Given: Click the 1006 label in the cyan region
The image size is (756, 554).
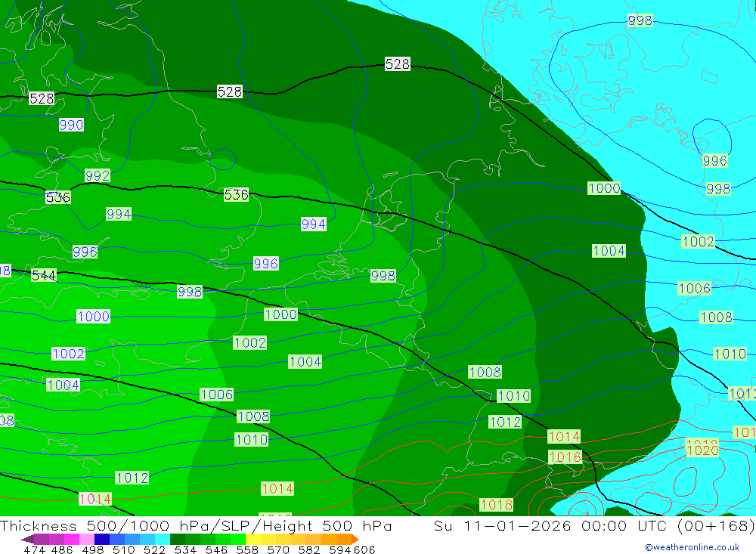Looking at the screenshot, I should [x=694, y=289].
